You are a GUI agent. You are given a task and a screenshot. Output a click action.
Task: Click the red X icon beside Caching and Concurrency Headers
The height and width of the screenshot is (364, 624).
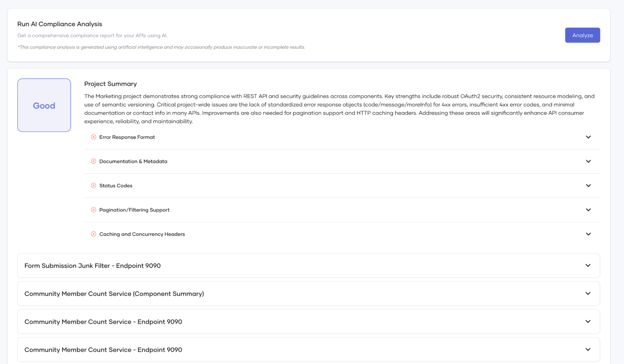pyautogui.click(x=93, y=234)
